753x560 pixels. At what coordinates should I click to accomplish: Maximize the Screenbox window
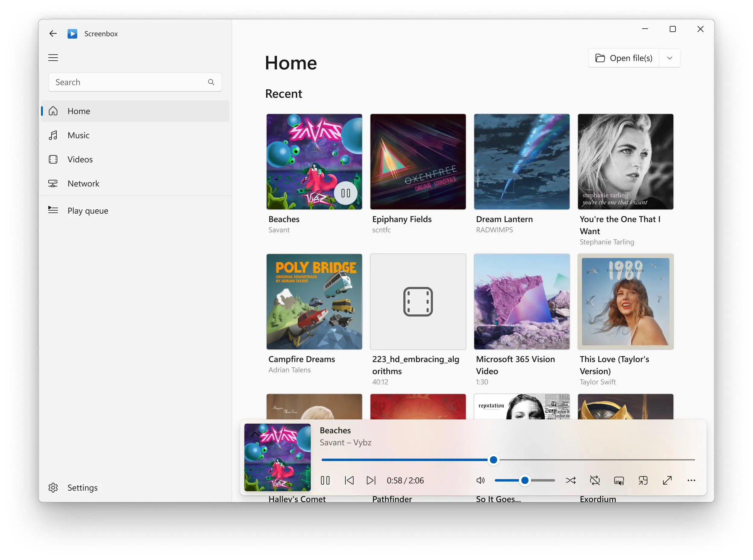pyautogui.click(x=672, y=29)
